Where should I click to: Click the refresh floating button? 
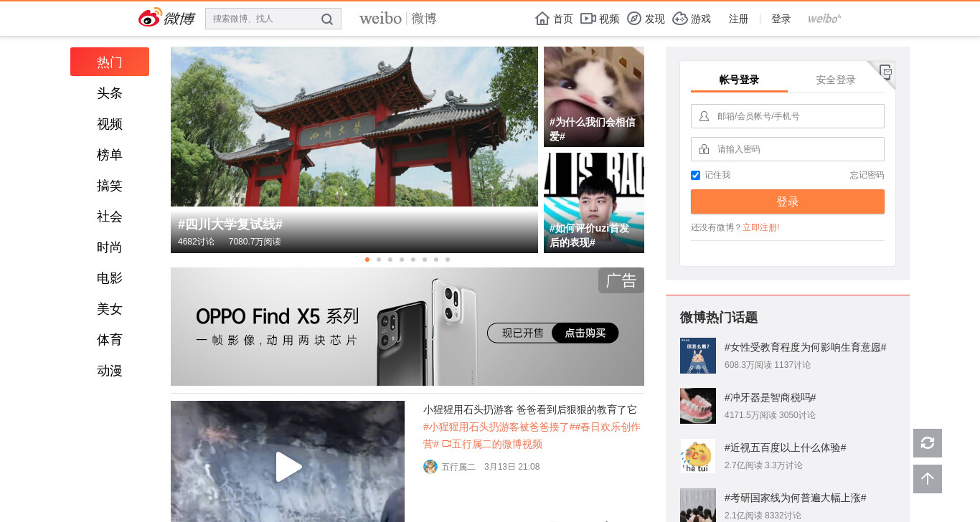[x=928, y=443]
